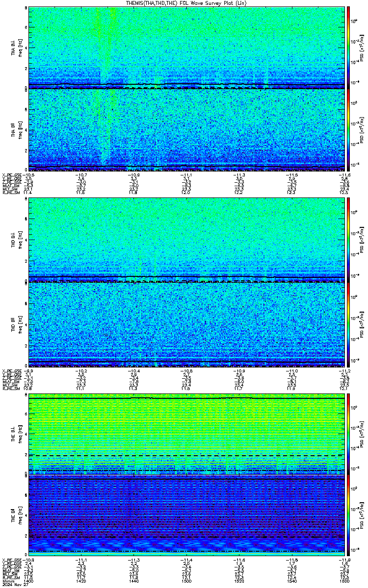Click the 1540 time tick label
Image resolution: width=368 pixels, height=588 pixels.
pyautogui.click(x=292, y=582)
